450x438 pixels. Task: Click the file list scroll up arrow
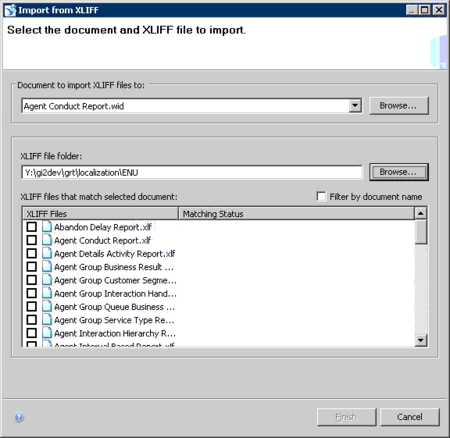(421, 213)
